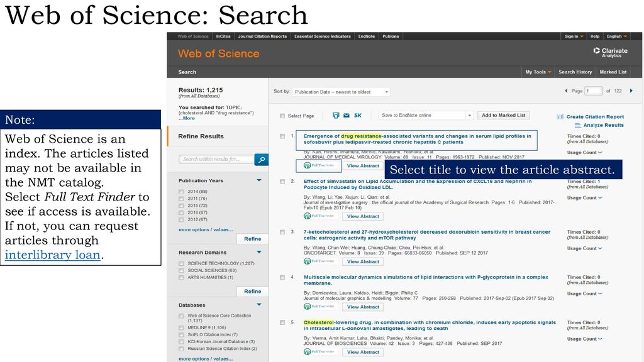Check the box for result 2
Viewport: 644px width, 362px height.
click(x=282, y=181)
